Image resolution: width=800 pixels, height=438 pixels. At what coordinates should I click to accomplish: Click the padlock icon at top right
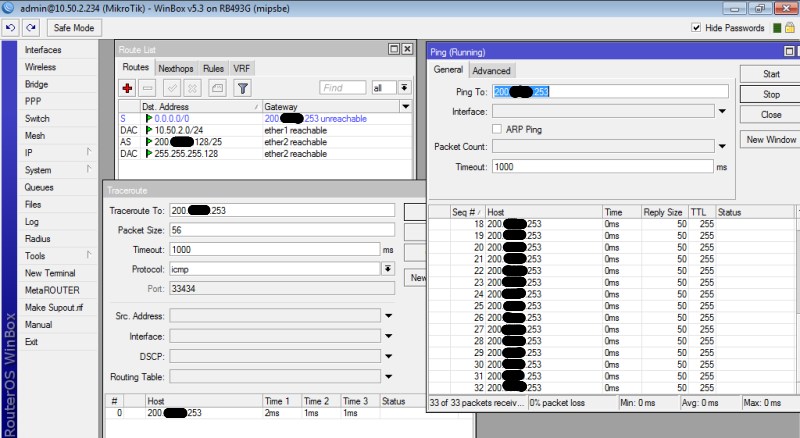click(x=790, y=28)
